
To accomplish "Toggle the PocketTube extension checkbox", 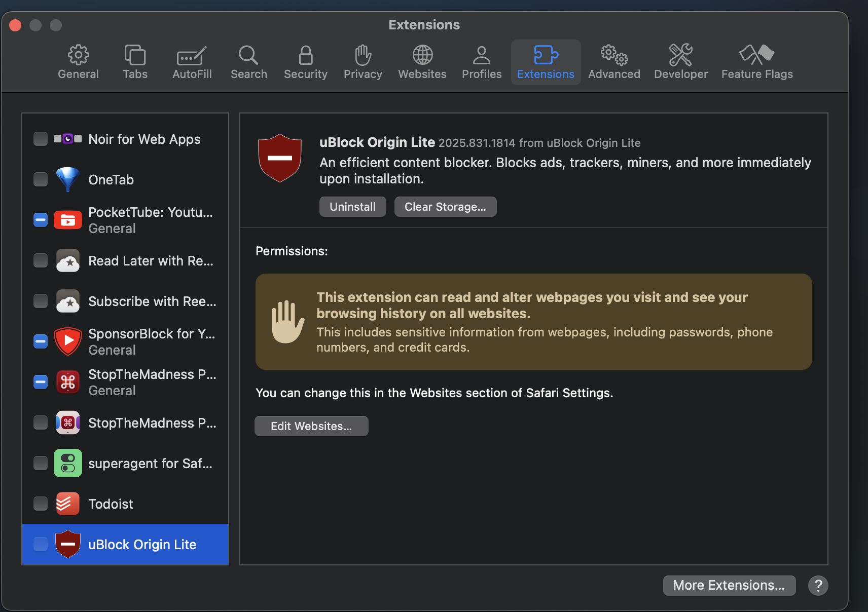I will pos(41,220).
